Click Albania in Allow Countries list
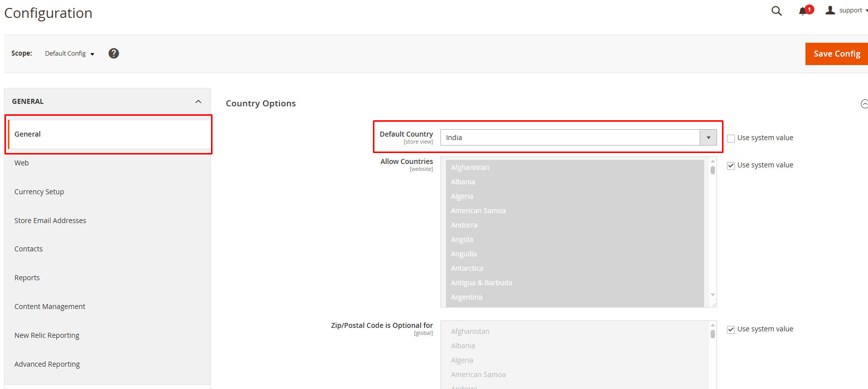The image size is (868, 389). click(x=575, y=182)
